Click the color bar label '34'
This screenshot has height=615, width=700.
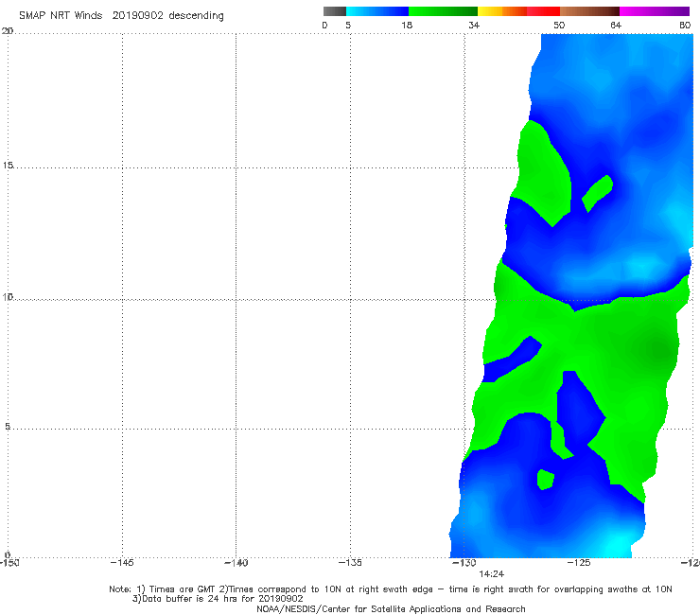[x=474, y=25]
